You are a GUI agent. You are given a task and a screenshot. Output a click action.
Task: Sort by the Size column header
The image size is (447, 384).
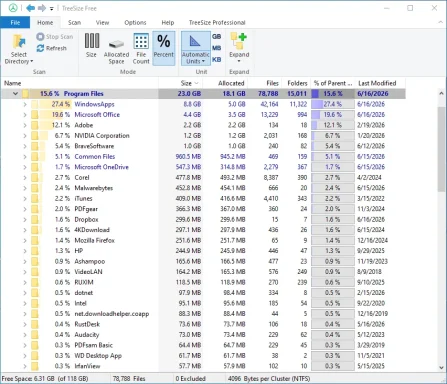[181, 83]
